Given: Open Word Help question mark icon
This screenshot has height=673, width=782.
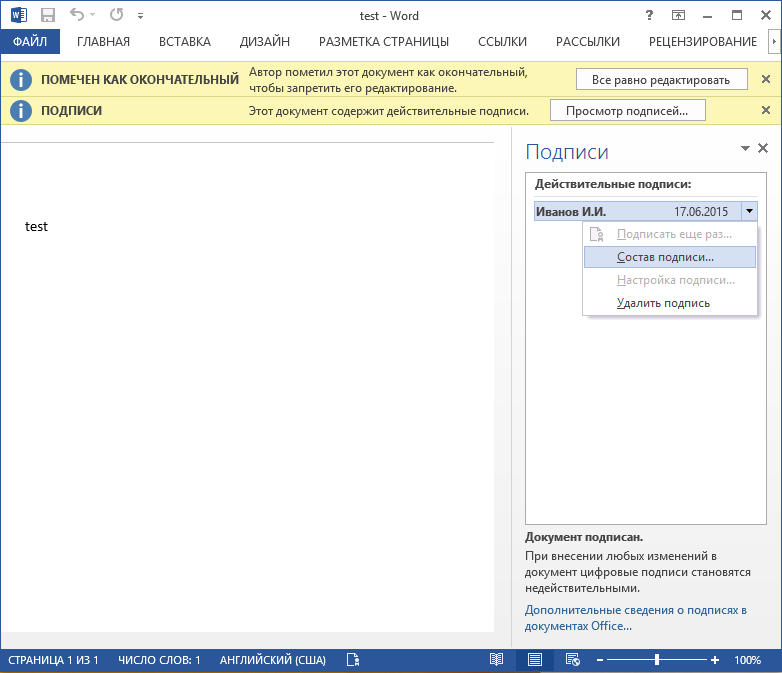Looking at the screenshot, I should (650, 15).
